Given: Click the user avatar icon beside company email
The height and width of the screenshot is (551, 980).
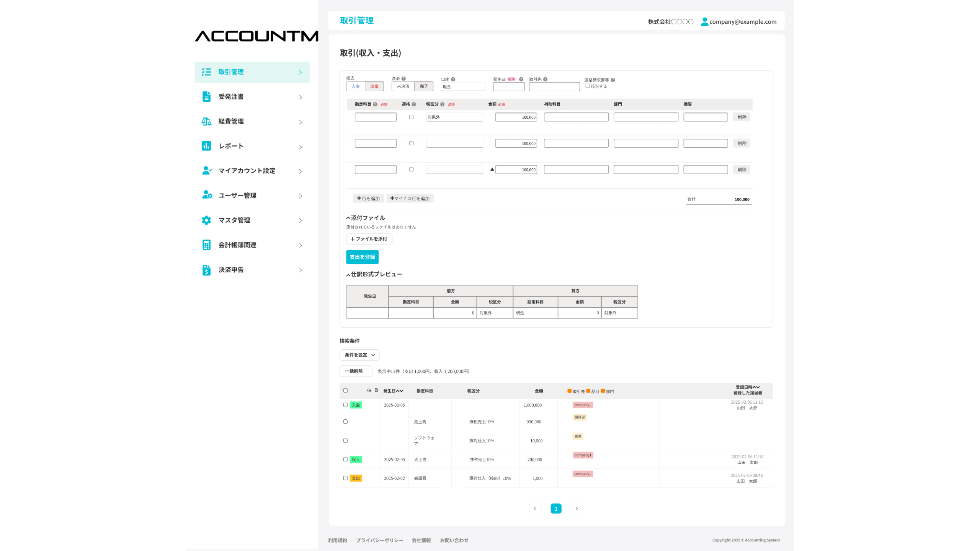Looking at the screenshot, I should (704, 22).
